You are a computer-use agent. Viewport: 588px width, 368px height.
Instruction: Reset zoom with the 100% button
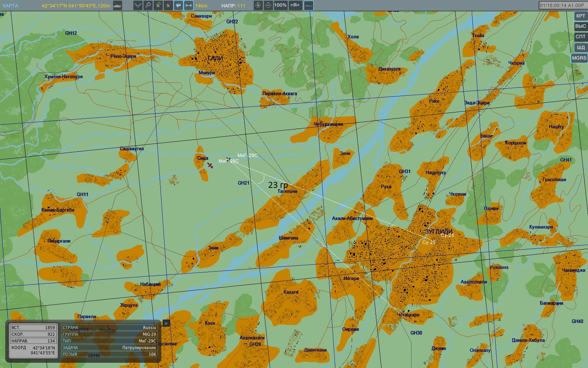[280, 5]
